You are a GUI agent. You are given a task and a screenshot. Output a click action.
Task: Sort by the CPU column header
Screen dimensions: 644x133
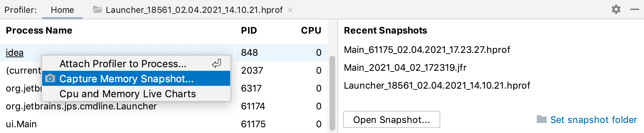(311, 30)
